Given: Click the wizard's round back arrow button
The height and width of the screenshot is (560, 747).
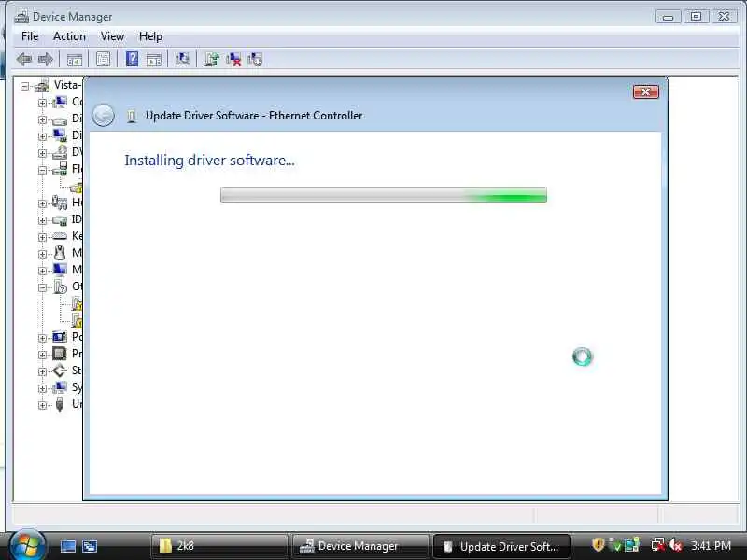Looking at the screenshot, I should 103,115.
